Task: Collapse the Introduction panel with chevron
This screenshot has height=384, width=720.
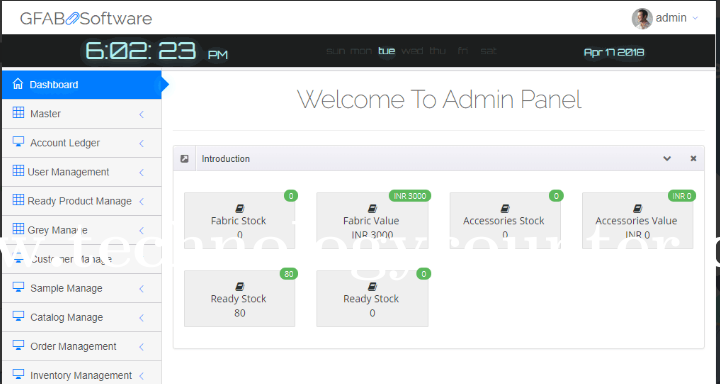Action: [667, 158]
